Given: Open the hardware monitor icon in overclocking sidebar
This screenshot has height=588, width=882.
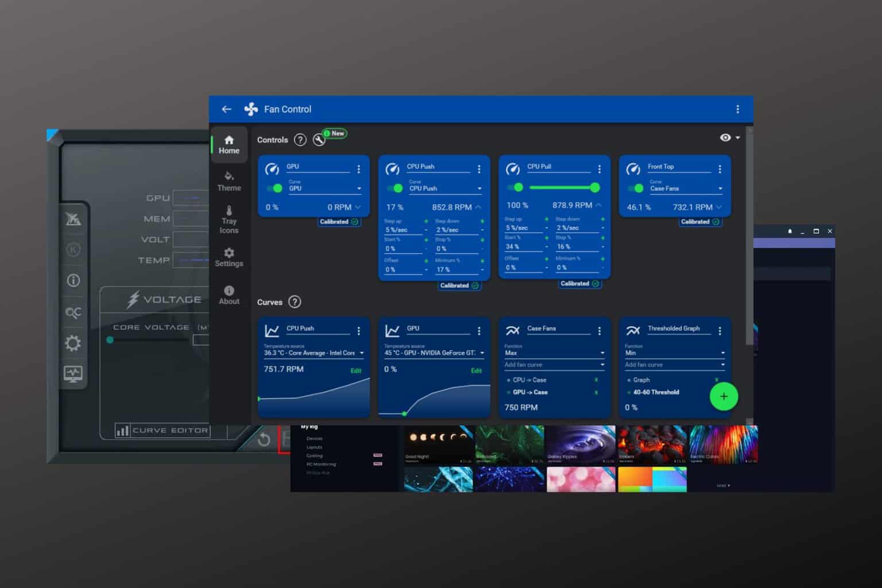Looking at the screenshot, I should 73,374.
